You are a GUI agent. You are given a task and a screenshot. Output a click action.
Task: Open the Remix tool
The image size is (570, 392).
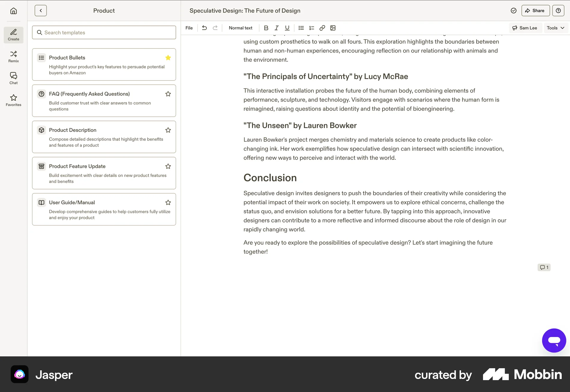click(13, 56)
